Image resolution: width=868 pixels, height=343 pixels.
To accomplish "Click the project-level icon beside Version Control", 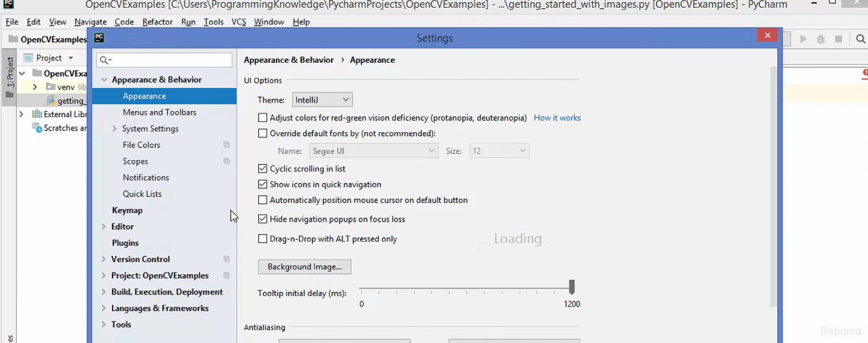I will click(x=226, y=259).
